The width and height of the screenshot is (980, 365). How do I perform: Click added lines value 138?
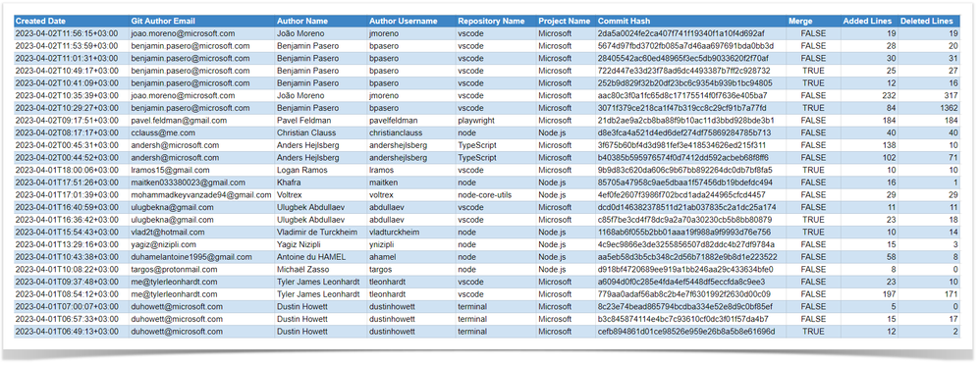pyautogui.click(x=889, y=145)
